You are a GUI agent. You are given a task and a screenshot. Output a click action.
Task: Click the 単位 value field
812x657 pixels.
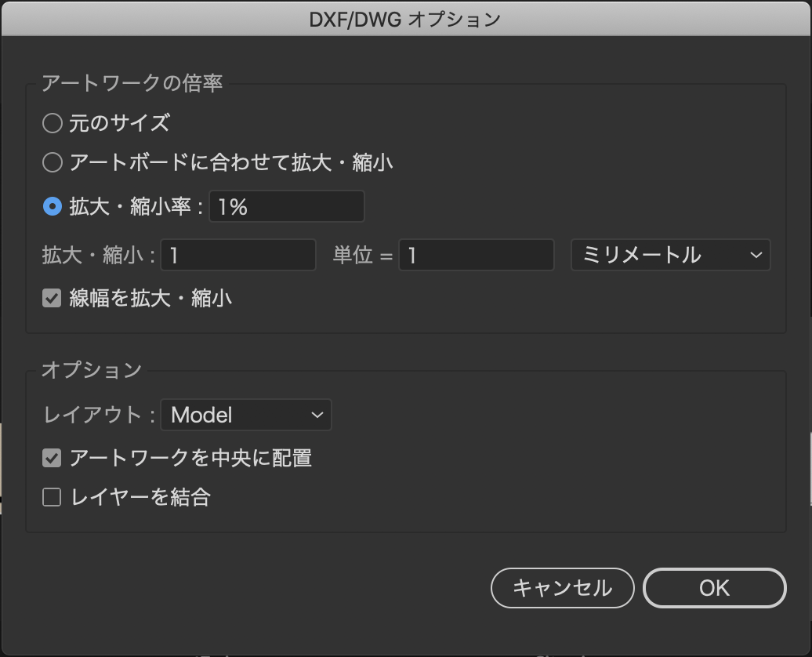pos(476,255)
